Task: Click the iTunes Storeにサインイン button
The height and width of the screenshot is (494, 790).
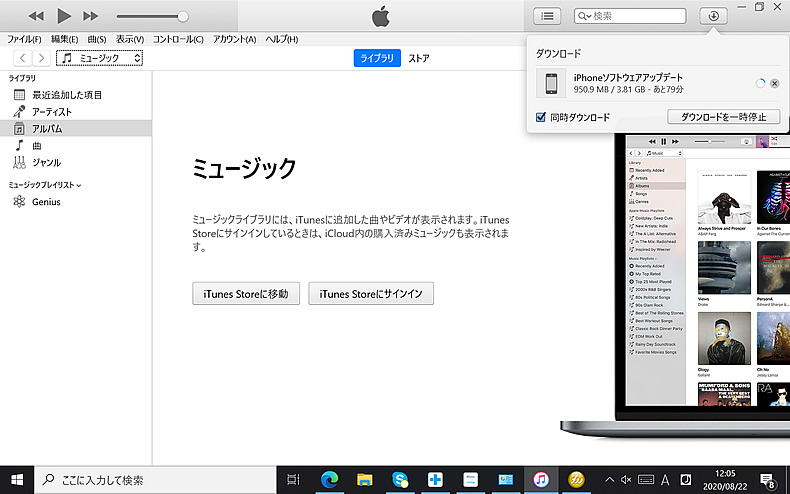Action: pyautogui.click(x=371, y=293)
